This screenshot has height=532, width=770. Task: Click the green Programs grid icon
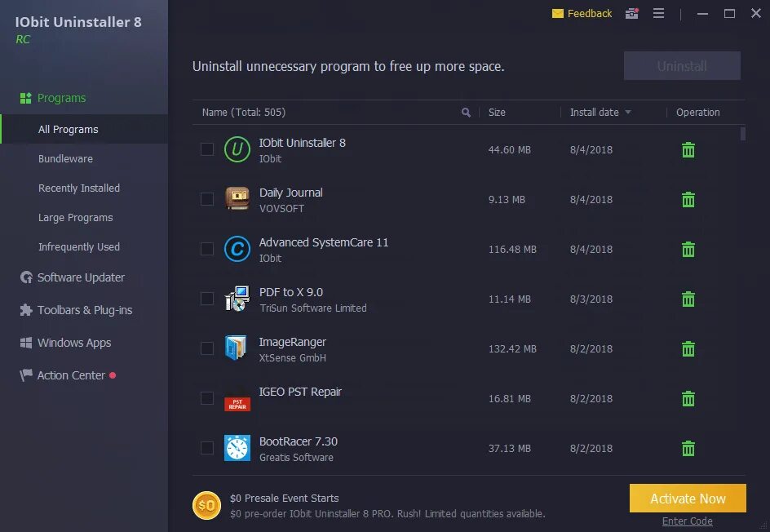[x=25, y=98]
